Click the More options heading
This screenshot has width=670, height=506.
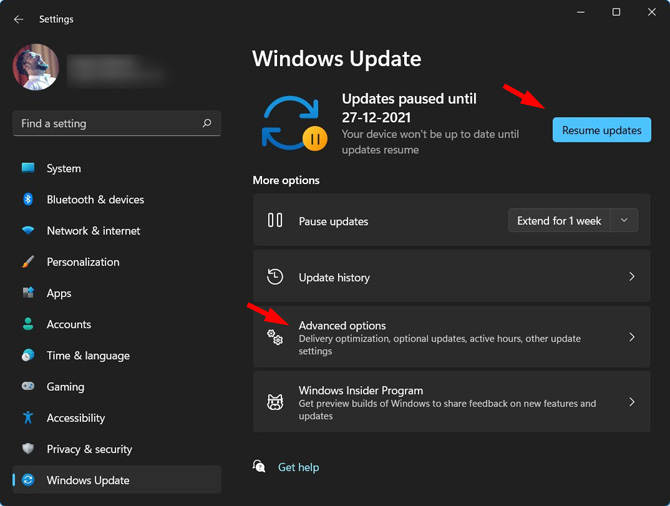point(286,180)
